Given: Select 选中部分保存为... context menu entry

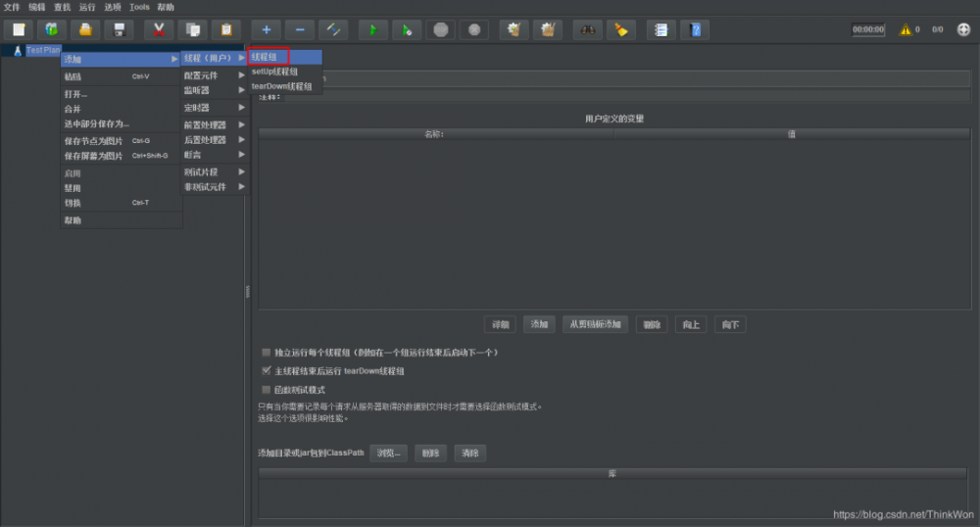Looking at the screenshot, I should tap(121, 123).
